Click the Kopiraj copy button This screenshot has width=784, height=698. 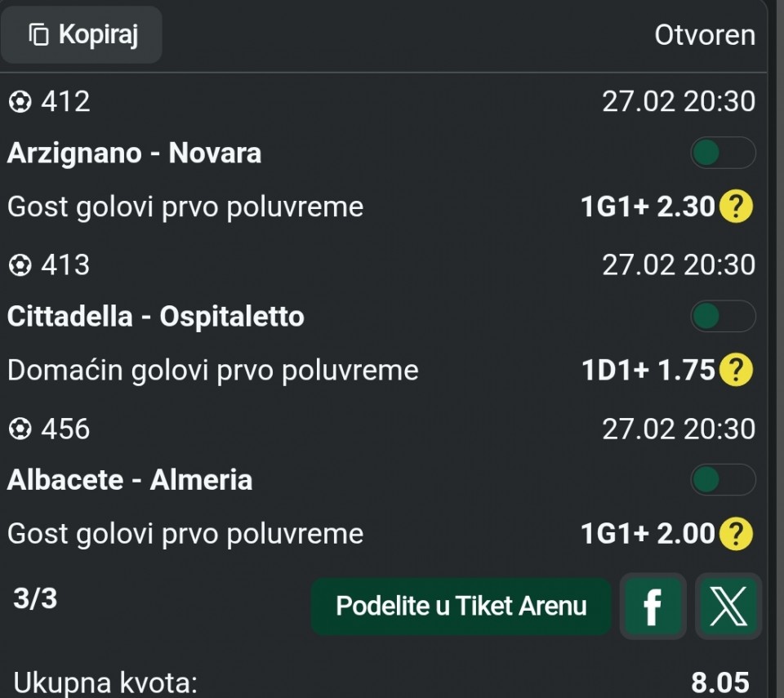(x=82, y=35)
